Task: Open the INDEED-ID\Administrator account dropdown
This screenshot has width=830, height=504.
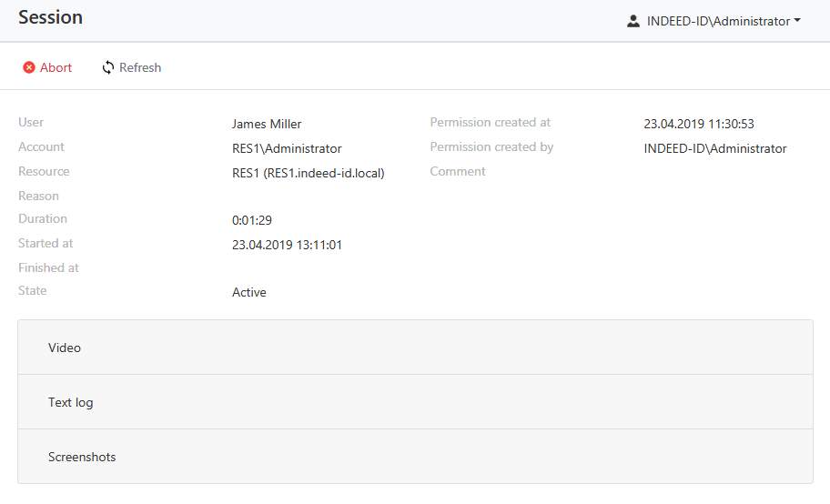Action: 717,21
